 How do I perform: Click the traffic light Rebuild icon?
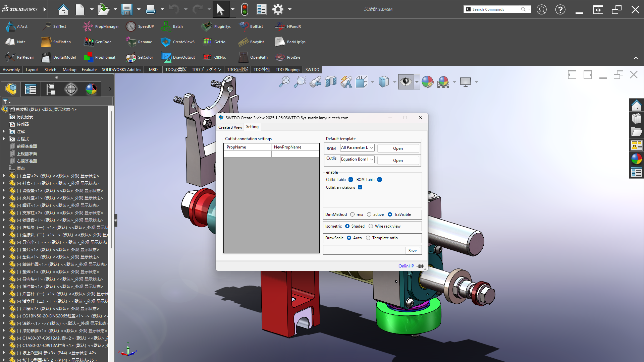click(x=245, y=9)
